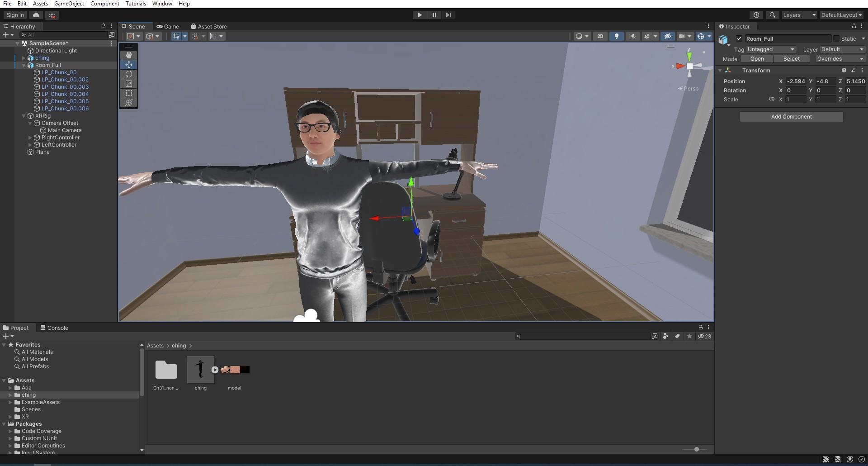
Task: Click the Add Component button
Action: [791, 117]
